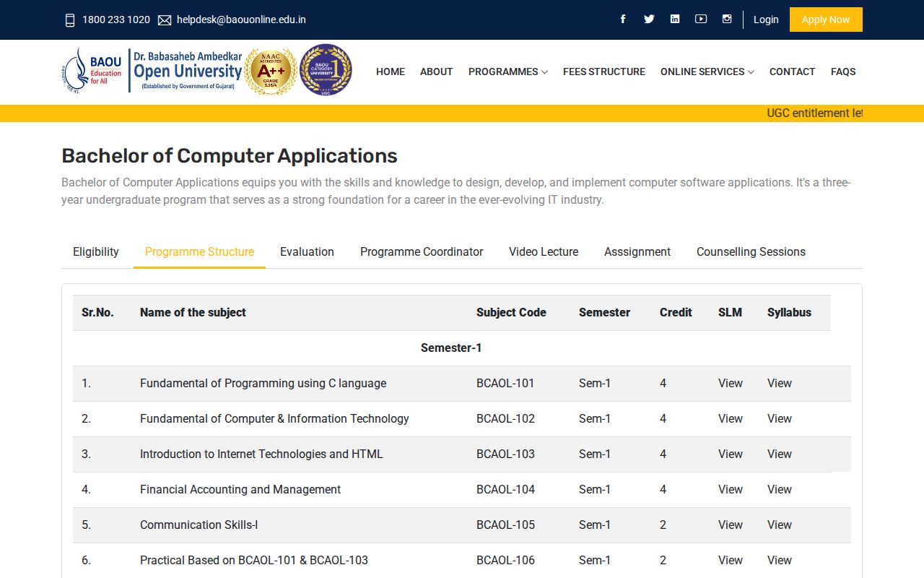
Task: Click the 1800 233 1020 phone number
Action: click(116, 20)
